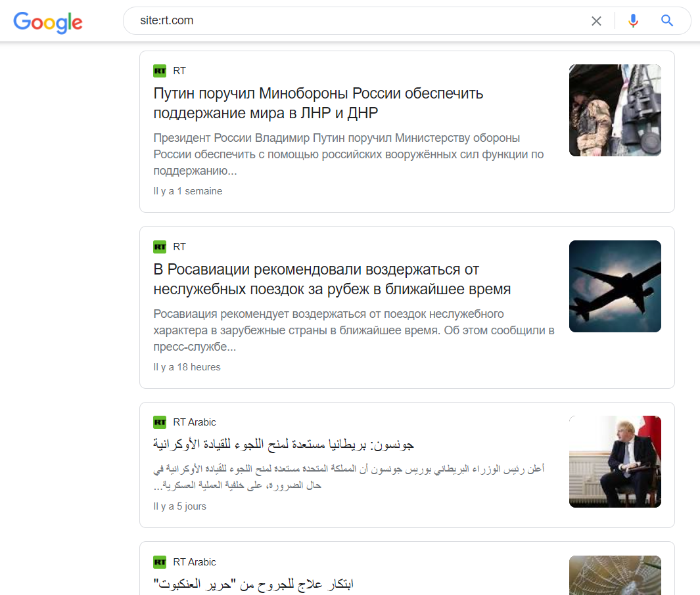Image resolution: width=700 pixels, height=595 pixels.
Task: Click snippet starting 'Президент России Владимир Путин'
Action: 348,154
